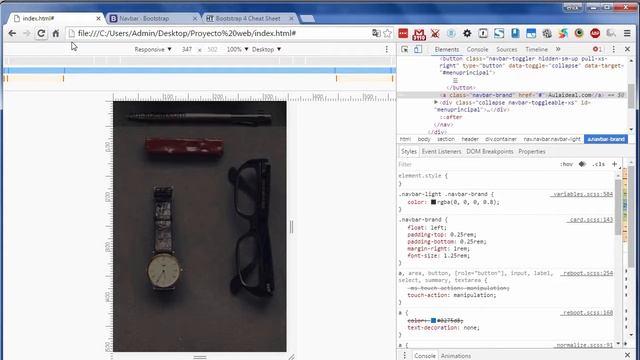The height and width of the screenshot is (360, 640).
Task: Open the Responsive device dropdown
Action: pyautogui.click(x=153, y=49)
